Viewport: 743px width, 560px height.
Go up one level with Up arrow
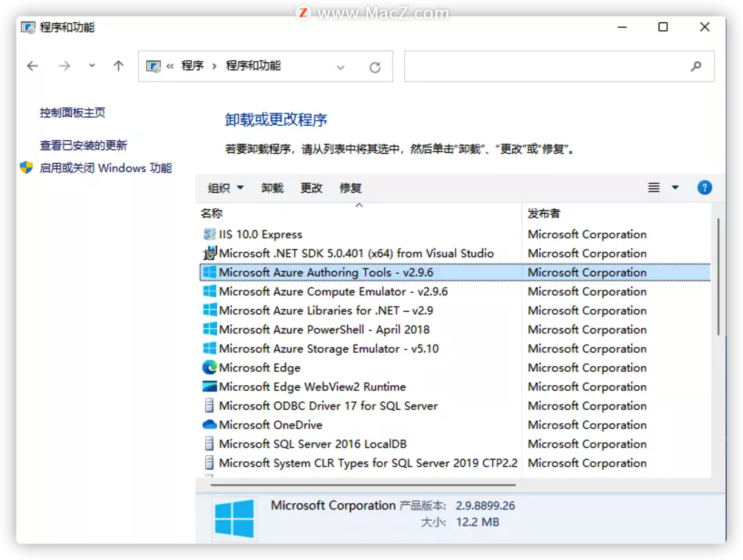coord(119,66)
